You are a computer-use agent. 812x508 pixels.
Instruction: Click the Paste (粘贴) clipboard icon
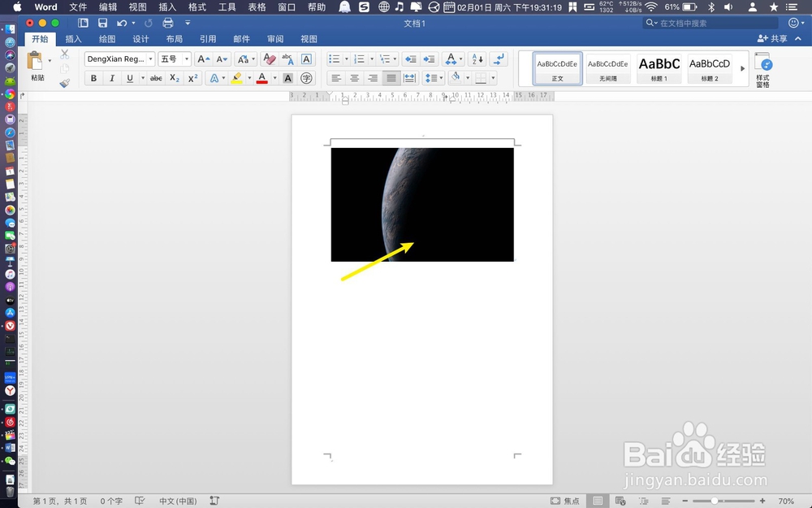click(x=35, y=61)
